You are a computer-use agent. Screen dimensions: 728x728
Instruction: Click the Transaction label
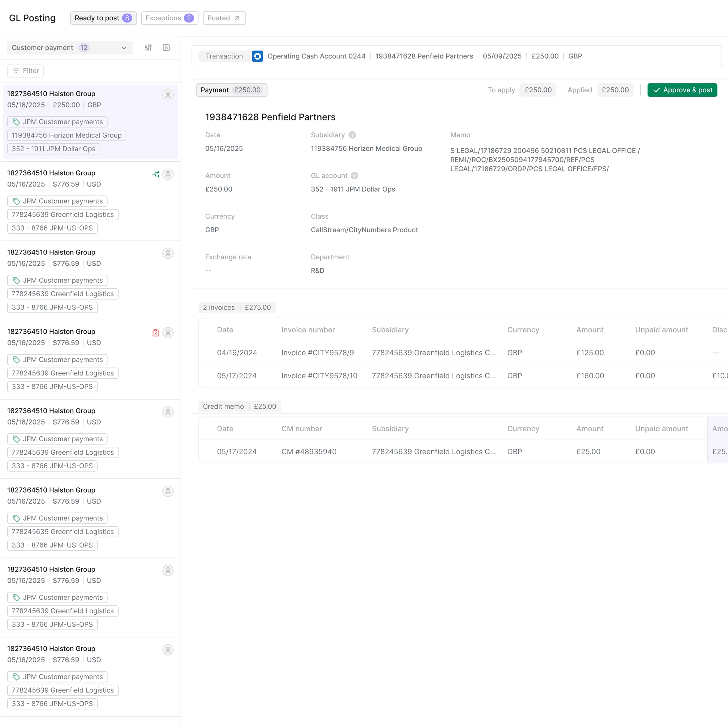pos(224,56)
